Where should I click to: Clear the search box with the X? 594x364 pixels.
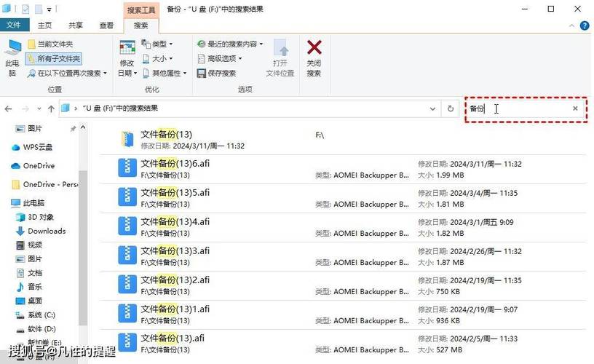(x=575, y=108)
